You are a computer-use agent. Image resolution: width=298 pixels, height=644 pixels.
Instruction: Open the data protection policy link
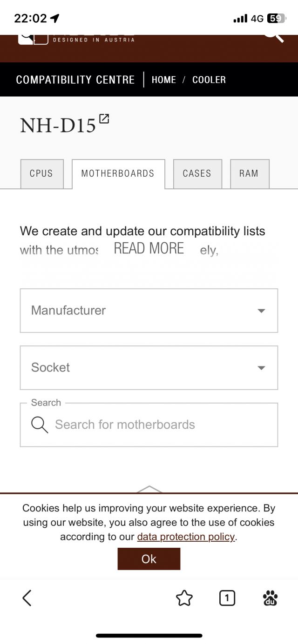tap(186, 537)
